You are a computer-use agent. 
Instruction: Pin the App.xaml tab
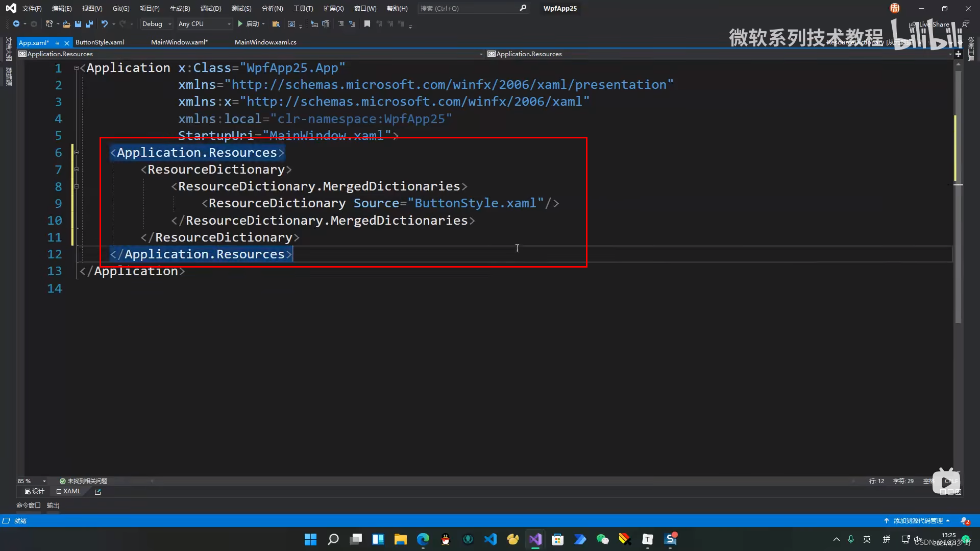tap(58, 43)
